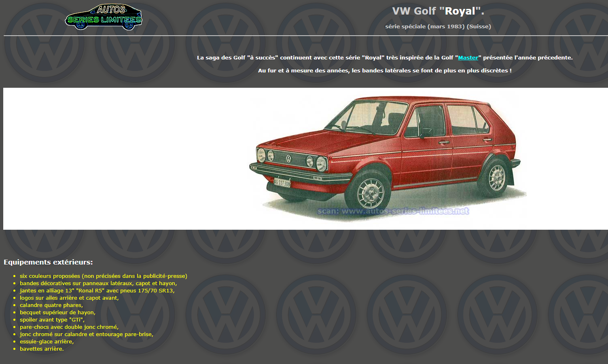Click the "logos sur ailes arrière" list item

[x=69, y=298]
